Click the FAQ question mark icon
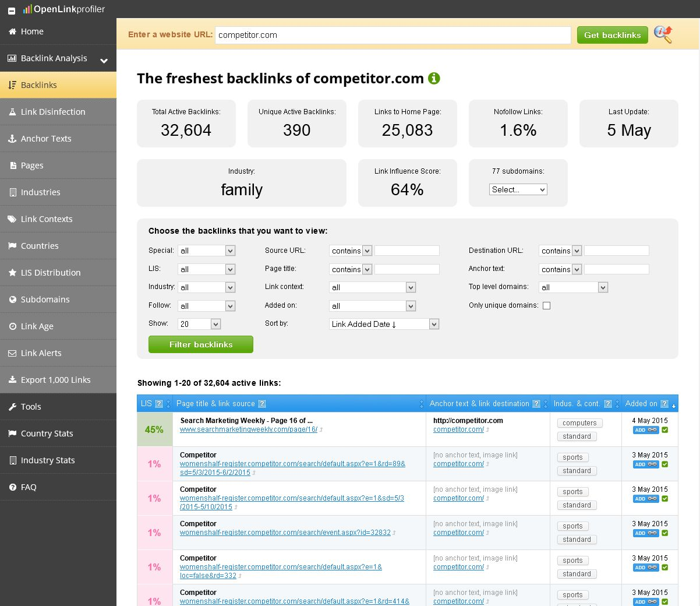The width and height of the screenshot is (700, 606). [12, 487]
